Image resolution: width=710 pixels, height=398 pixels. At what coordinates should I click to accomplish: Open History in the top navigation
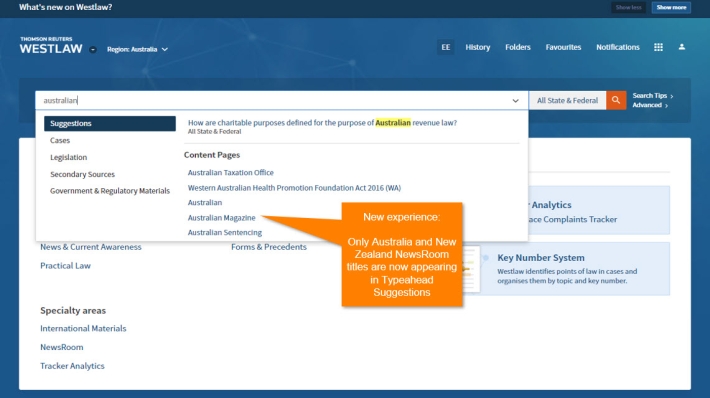pyautogui.click(x=478, y=47)
